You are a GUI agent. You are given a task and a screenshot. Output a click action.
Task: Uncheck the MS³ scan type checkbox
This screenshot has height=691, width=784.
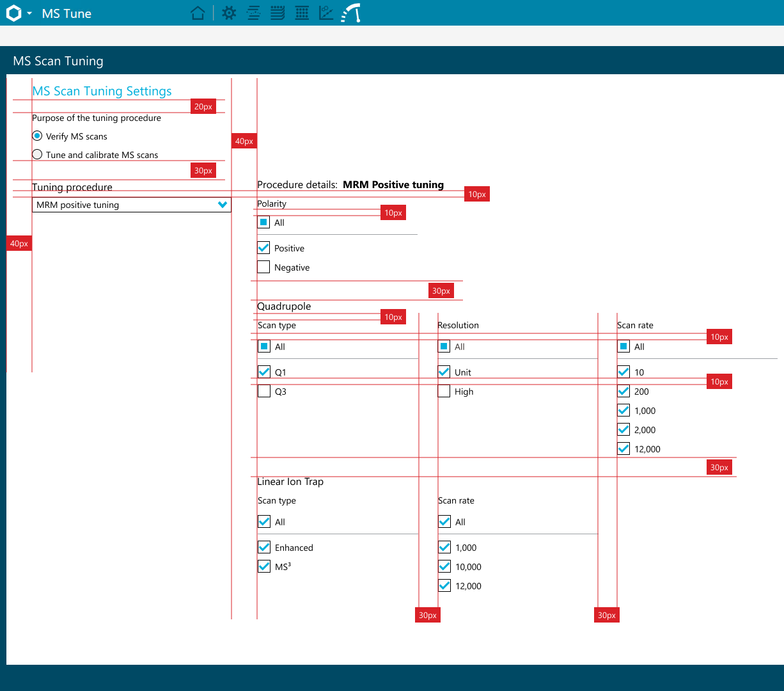(x=264, y=566)
